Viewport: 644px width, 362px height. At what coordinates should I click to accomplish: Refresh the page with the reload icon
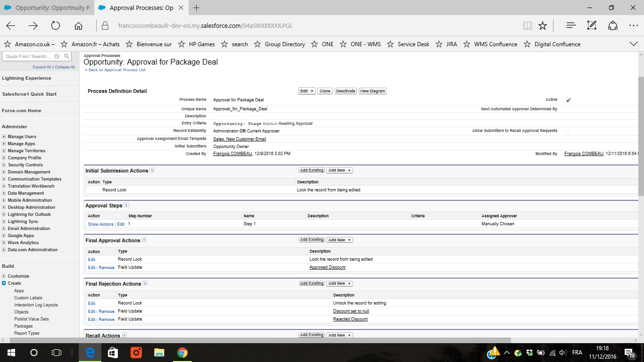point(56,25)
